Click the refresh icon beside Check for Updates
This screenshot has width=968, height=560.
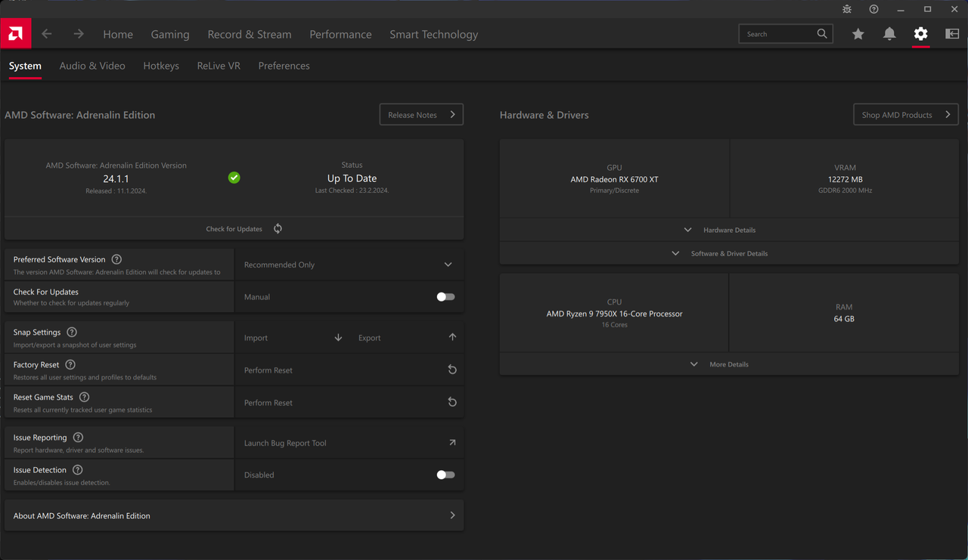point(278,229)
